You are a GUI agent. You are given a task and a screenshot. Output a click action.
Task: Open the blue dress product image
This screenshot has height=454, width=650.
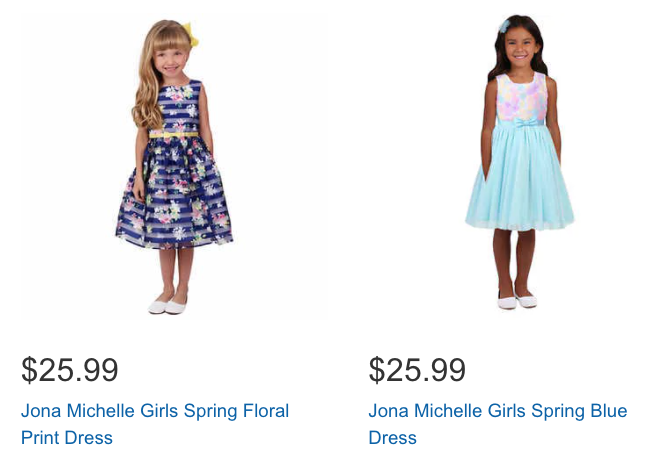click(520, 165)
